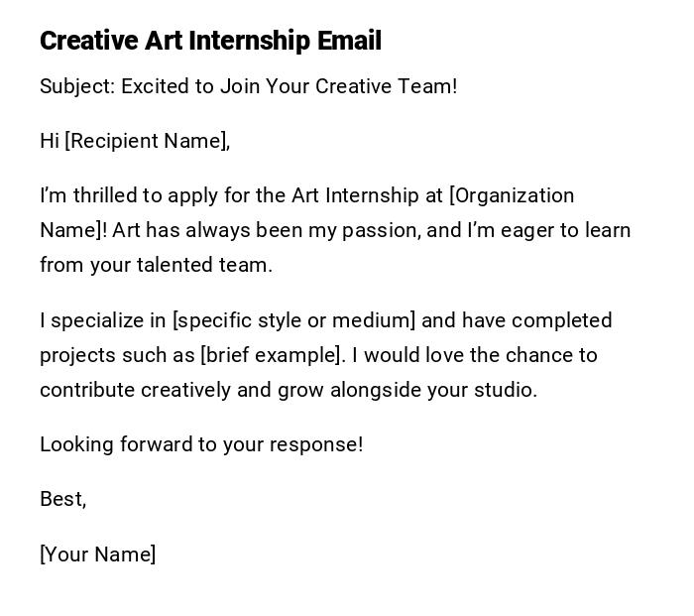Click the word studio at paragraph end
Screen dimensions: 694x616
[505, 390]
